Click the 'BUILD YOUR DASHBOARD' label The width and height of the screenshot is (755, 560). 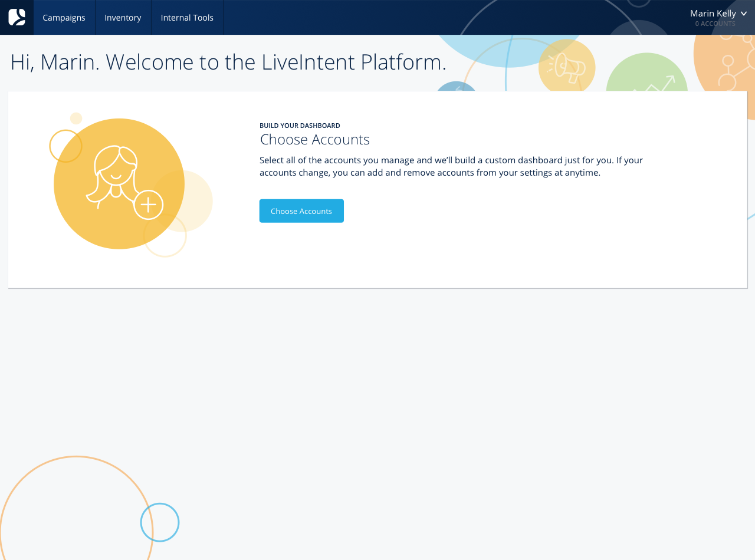(300, 126)
